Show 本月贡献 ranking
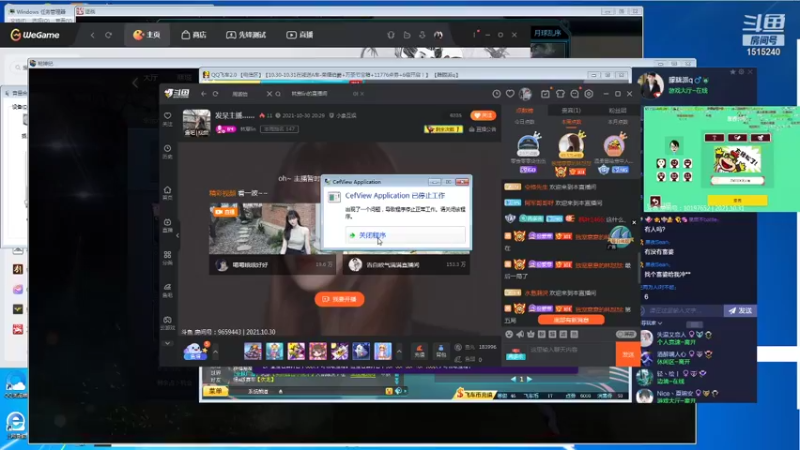800x450 pixels. [617, 122]
